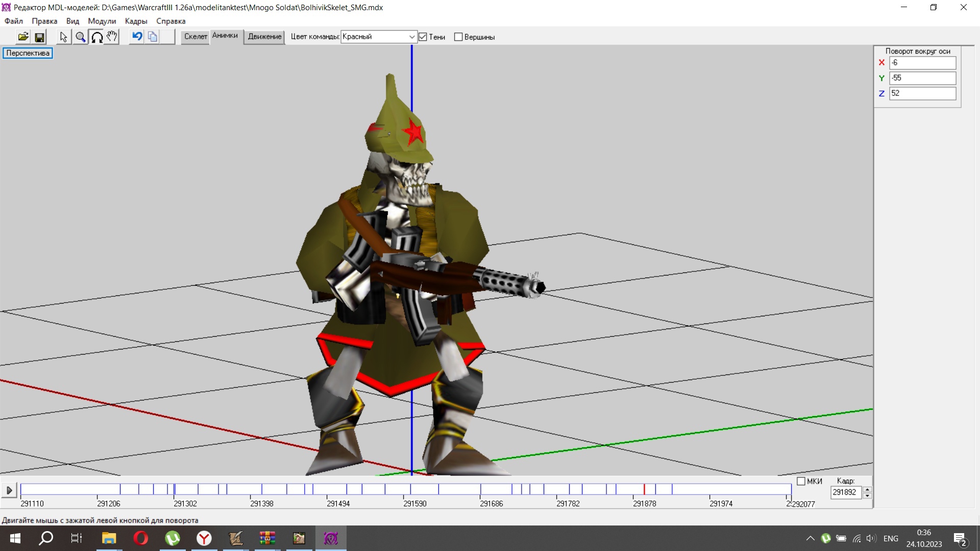Select the magnifier zoom tool
Viewport: 980px width, 551px height.
pyautogui.click(x=80, y=37)
